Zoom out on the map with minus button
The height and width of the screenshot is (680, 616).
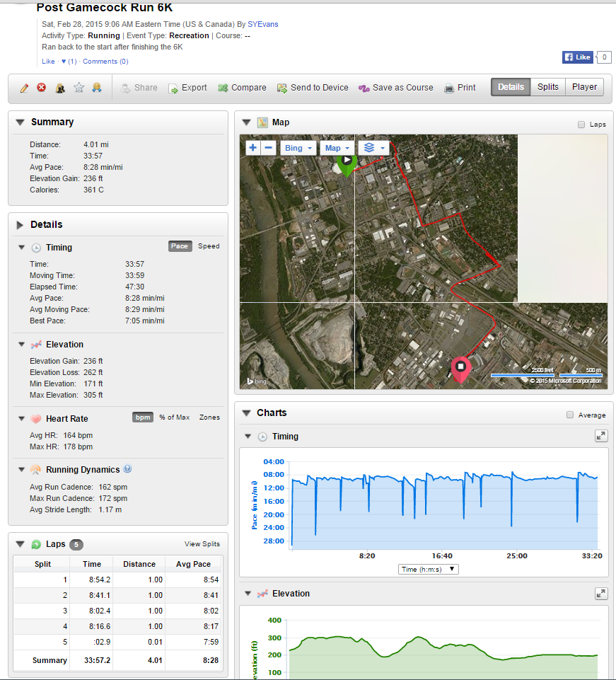point(269,148)
